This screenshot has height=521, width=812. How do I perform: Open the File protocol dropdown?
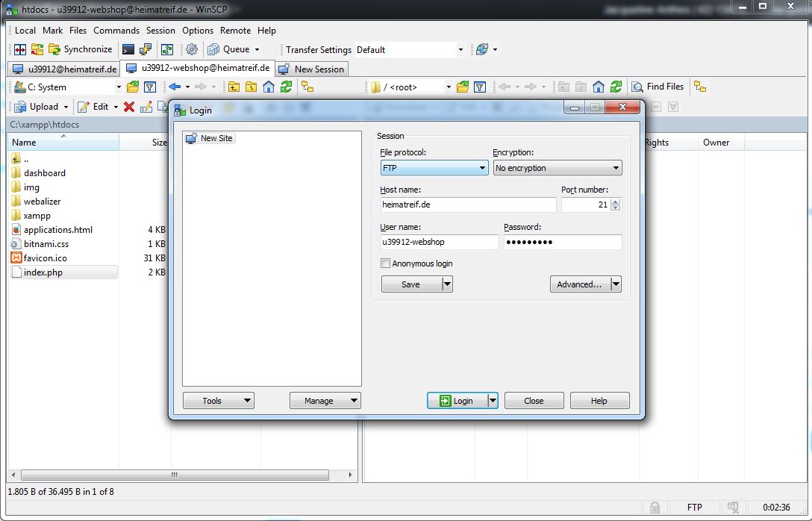point(434,168)
